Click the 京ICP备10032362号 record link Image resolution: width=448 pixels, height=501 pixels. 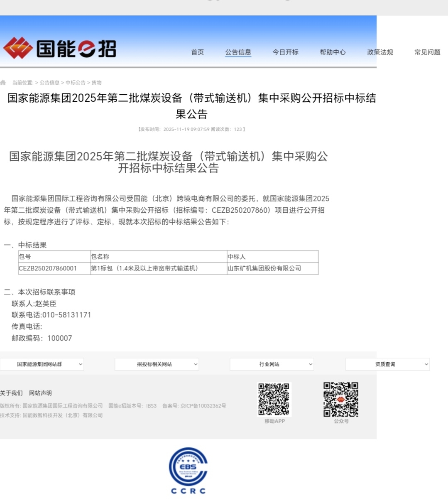(203, 406)
